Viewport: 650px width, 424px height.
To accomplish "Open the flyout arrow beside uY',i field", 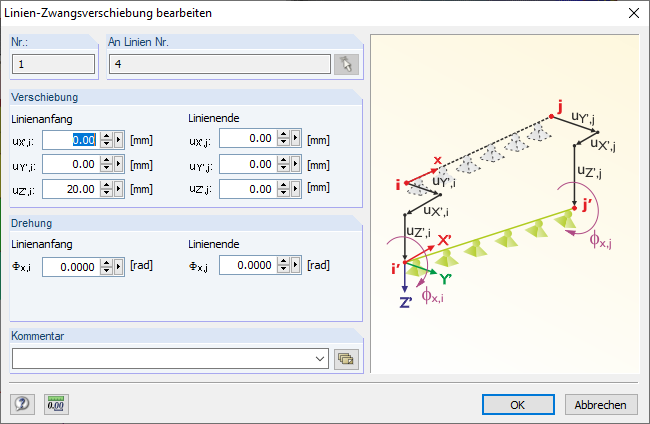I will pos(119,165).
